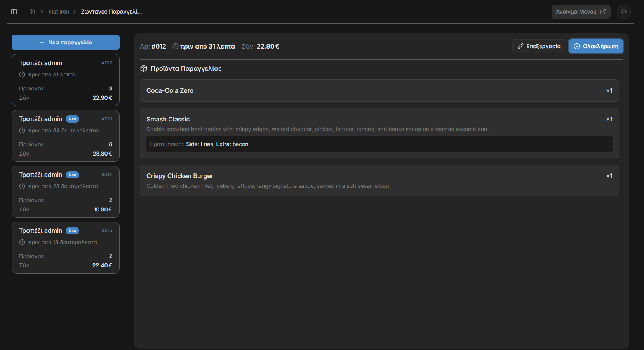Click the Νέο badge on order #015
Viewport: 644px width, 350px height.
pyautogui.click(x=72, y=231)
